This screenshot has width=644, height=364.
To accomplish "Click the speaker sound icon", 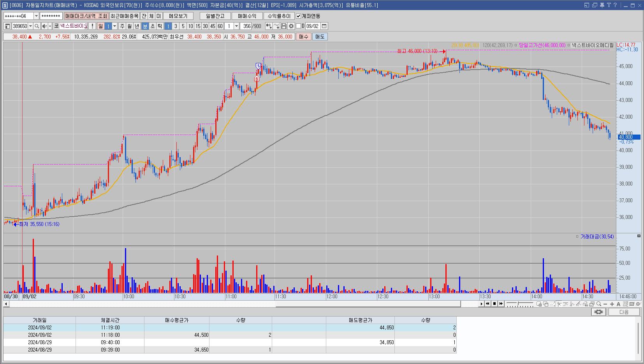I will pos(44,26).
